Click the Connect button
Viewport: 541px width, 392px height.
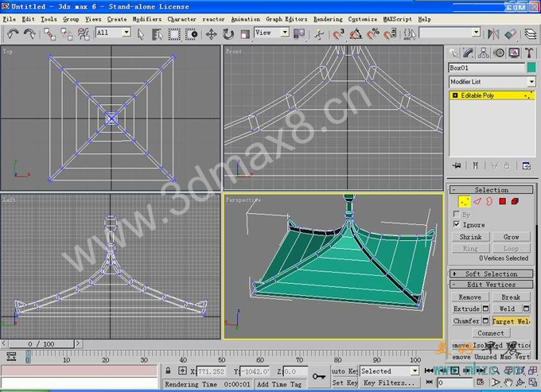[x=491, y=333]
